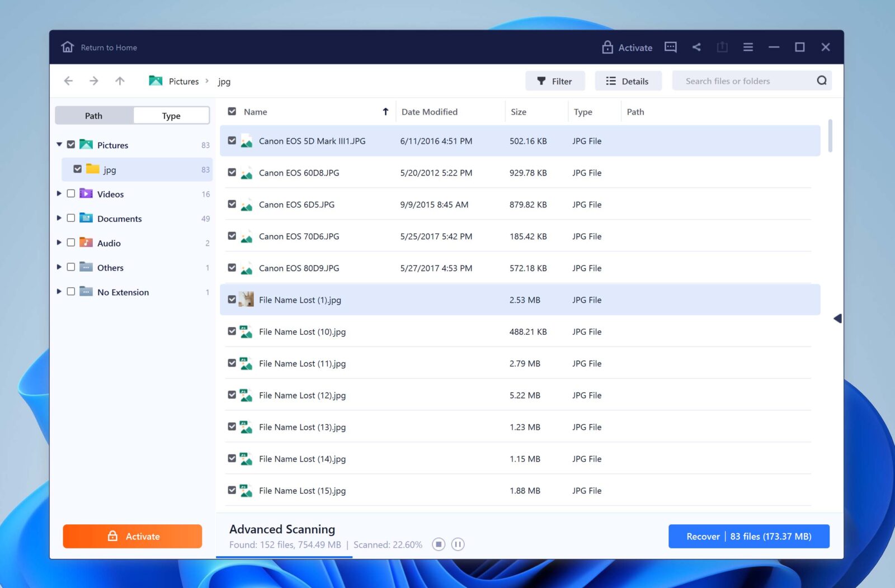The image size is (895, 588).
Task: Click the share icon in title bar
Action: coord(696,47)
